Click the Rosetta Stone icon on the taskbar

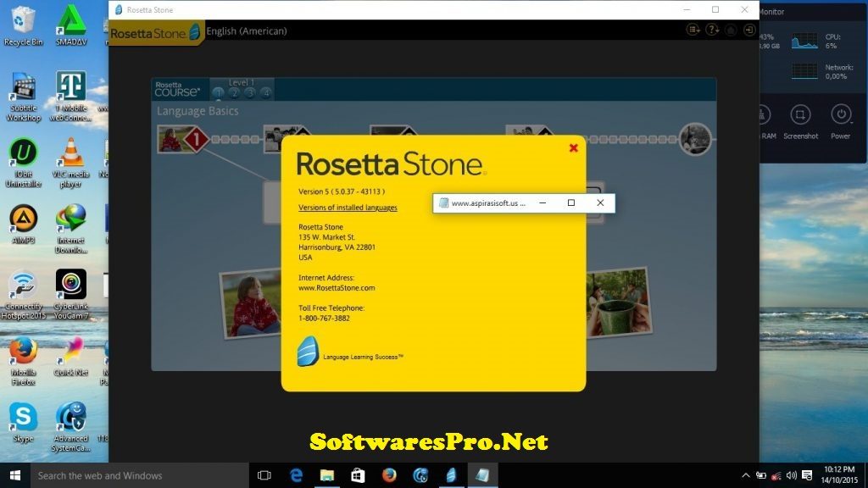coord(451,477)
